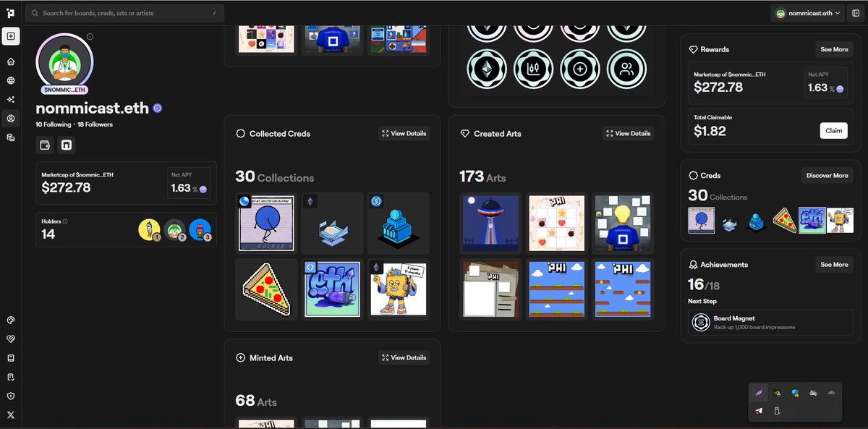The height and width of the screenshot is (429, 868).
Task: Click the Phi logo at the top left
Action: point(10,11)
